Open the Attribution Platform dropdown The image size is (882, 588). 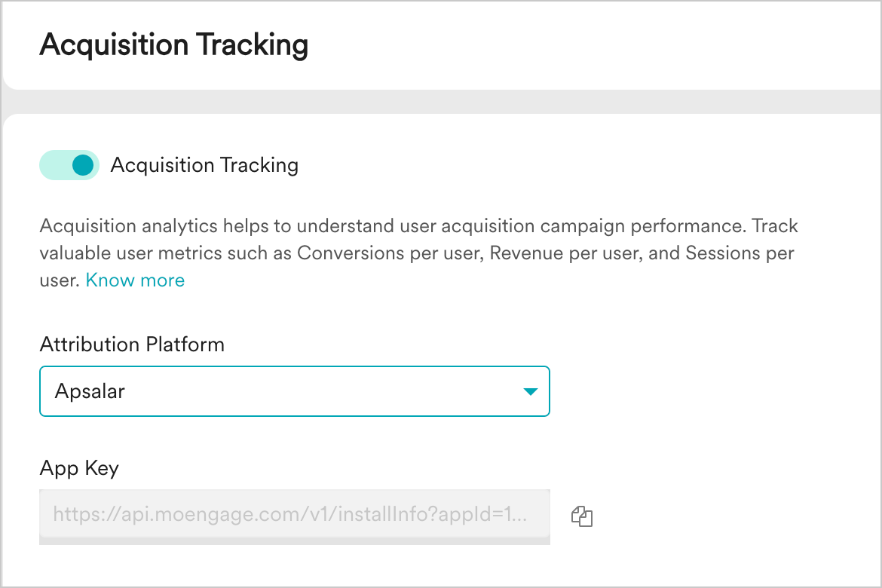pos(294,392)
